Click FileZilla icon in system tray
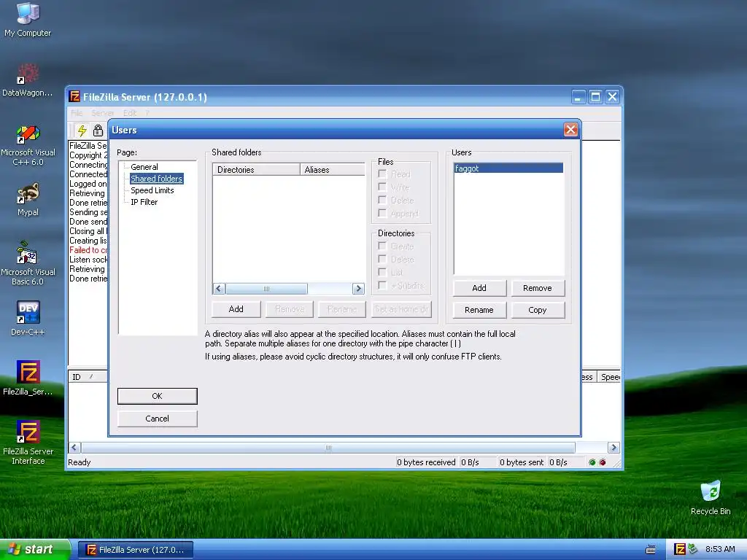 tap(679, 549)
